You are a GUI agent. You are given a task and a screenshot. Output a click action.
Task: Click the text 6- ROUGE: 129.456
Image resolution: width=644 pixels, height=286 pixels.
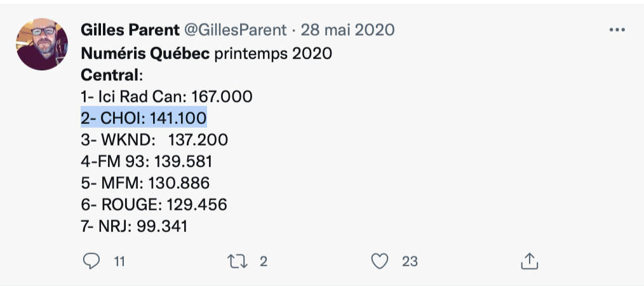click(154, 204)
